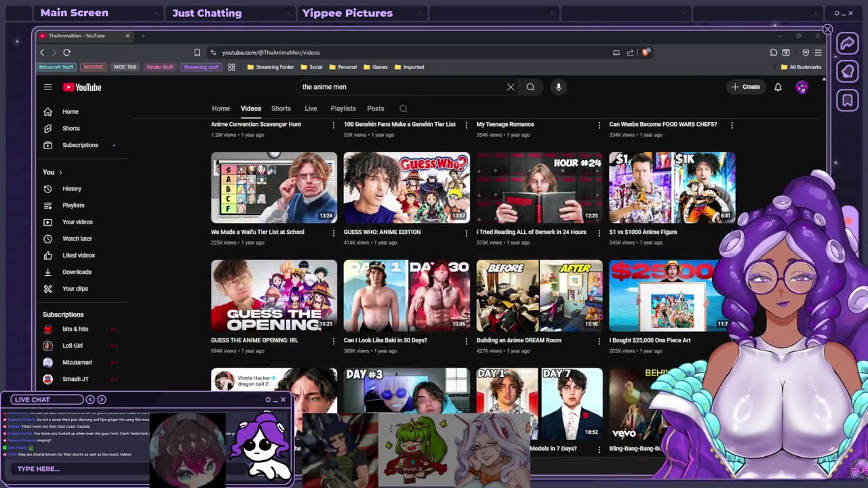The image size is (868, 488).
Task: Open the browser extensions puzzle icon
Action: [x=773, y=52]
